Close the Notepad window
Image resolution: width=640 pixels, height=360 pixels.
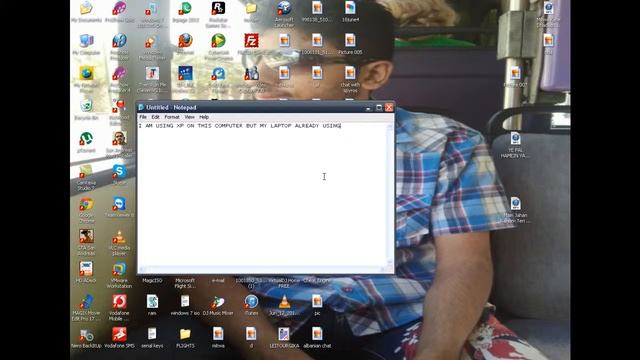389,107
